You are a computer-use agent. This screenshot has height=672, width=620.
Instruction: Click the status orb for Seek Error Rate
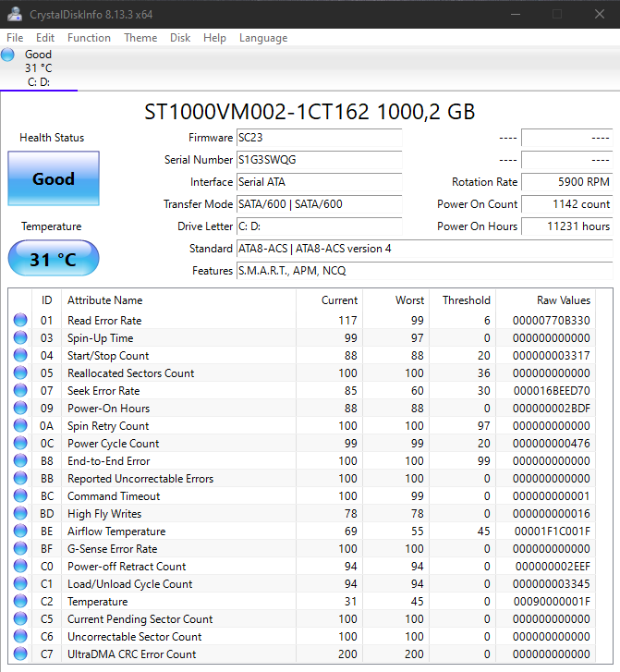click(x=20, y=390)
